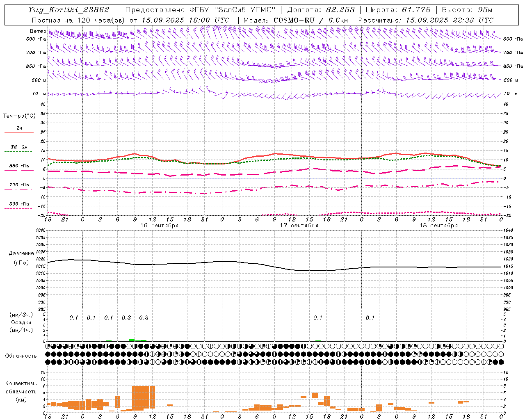Click the precipitation value 0.3
This screenshot has width=525, height=420.
click(126, 317)
